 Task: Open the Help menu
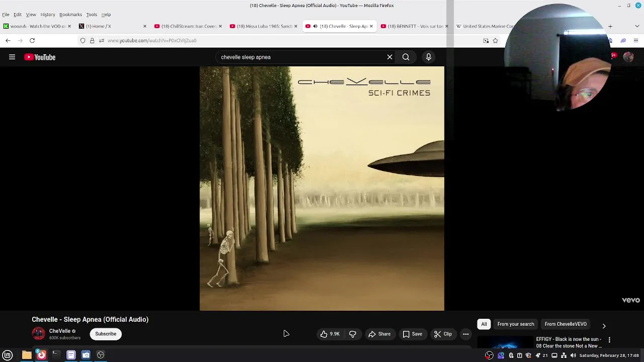[106, 15]
